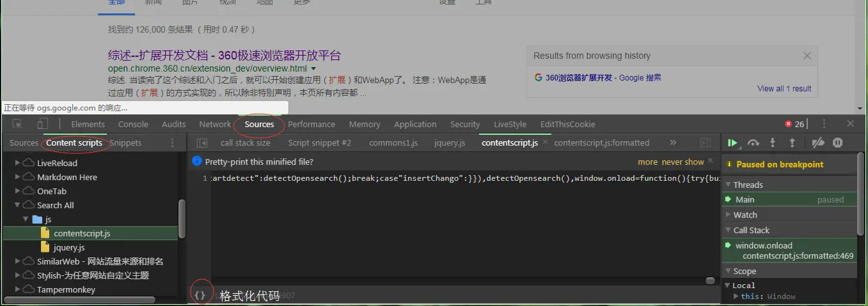Step into next function call

773,142
